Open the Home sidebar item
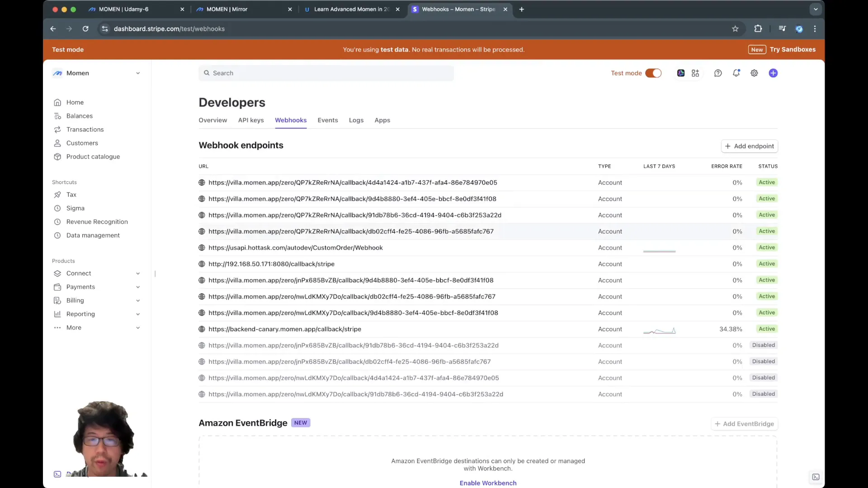The width and height of the screenshot is (868, 488). (75, 103)
